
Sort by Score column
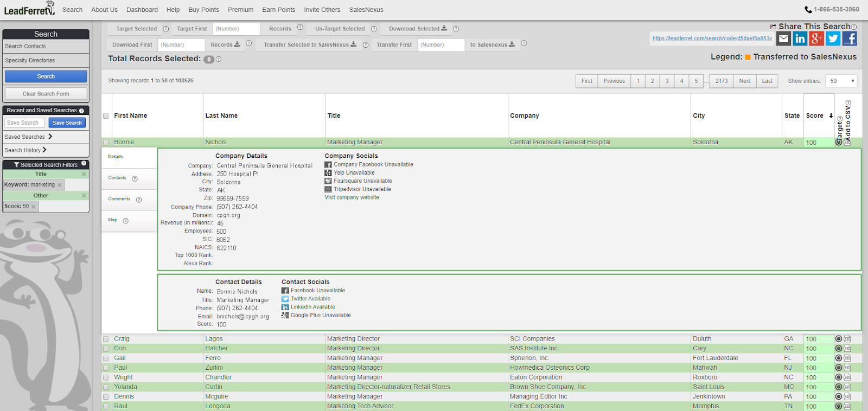(819, 115)
